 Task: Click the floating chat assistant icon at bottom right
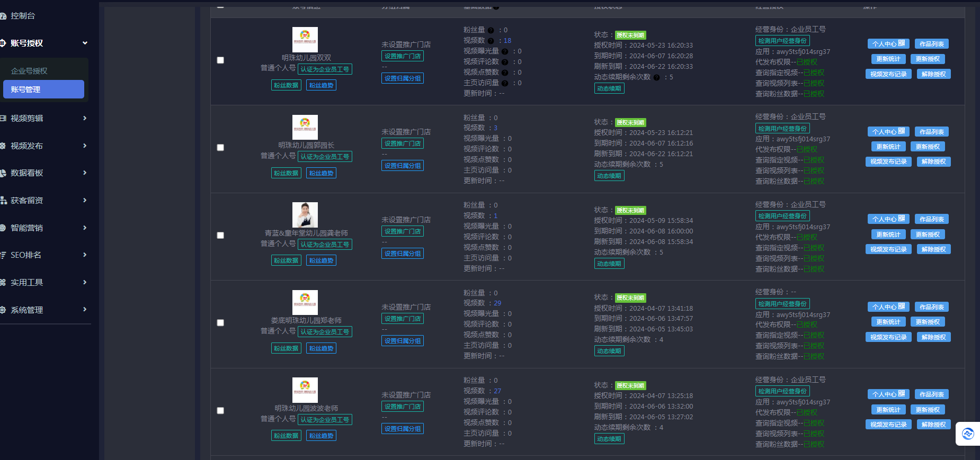(968, 434)
